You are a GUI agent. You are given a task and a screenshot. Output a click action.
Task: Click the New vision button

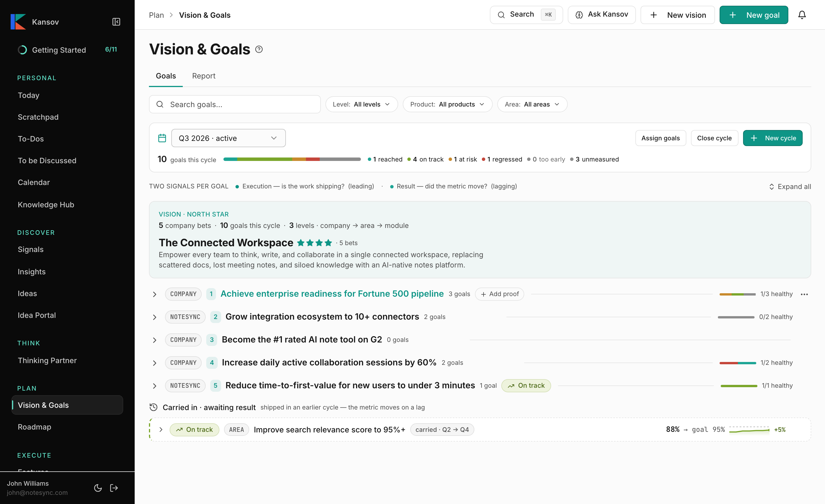coord(678,15)
